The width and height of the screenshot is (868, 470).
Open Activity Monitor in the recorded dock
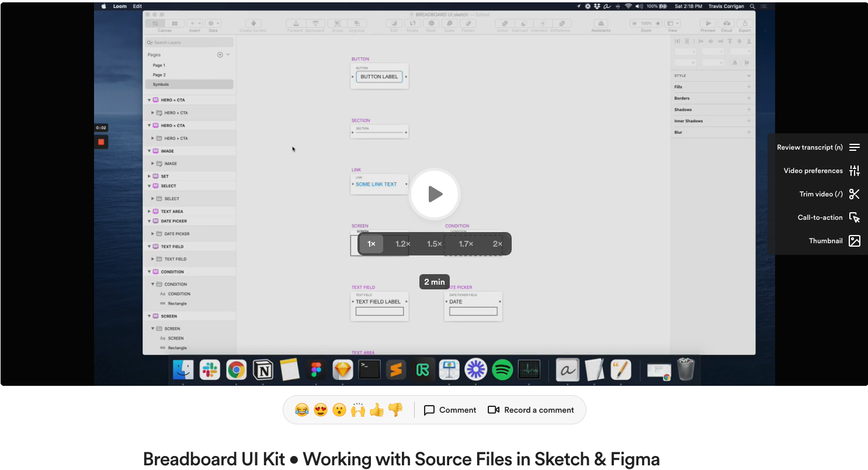coord(529,369)
